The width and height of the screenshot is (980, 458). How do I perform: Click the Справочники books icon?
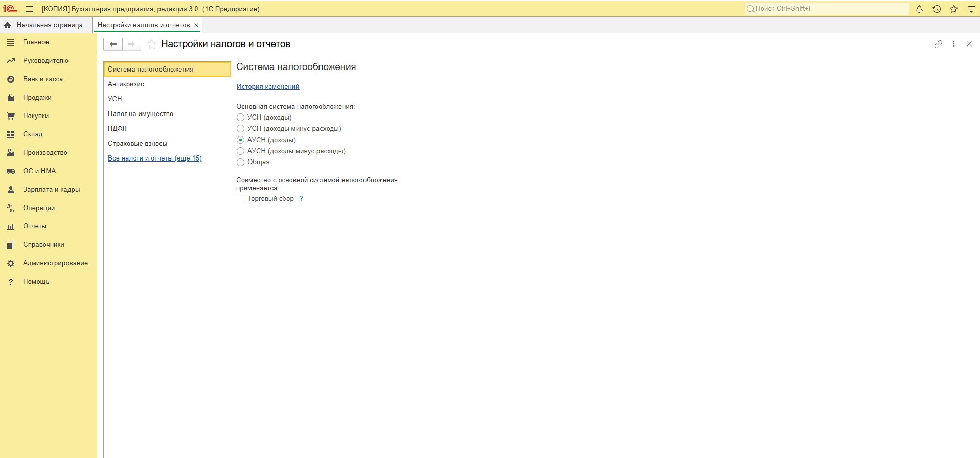[x=11, y=245]
